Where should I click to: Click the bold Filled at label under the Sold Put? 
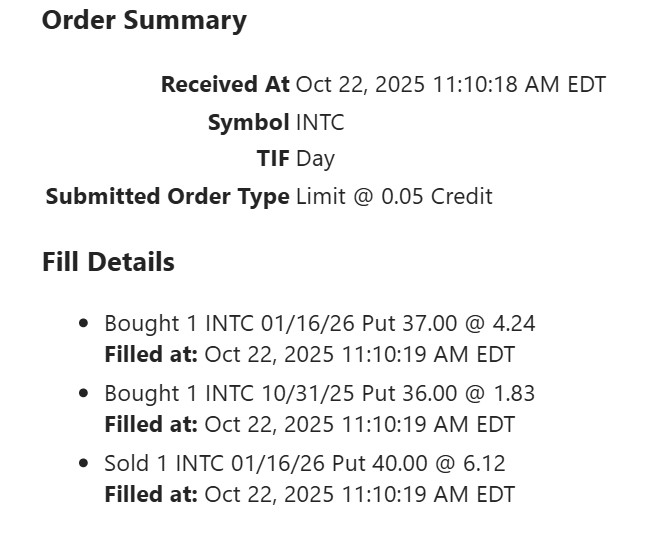[151, 494]
